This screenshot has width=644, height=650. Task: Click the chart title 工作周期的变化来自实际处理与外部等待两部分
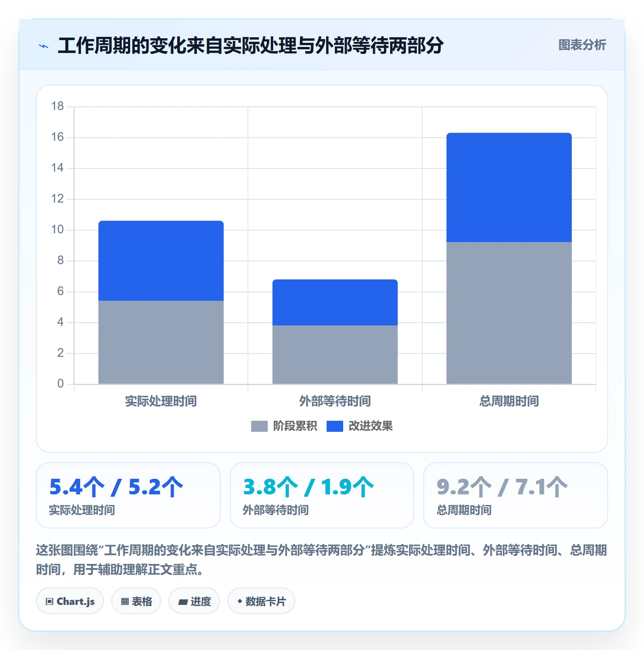pyautogui.click(x=251, y=45)
